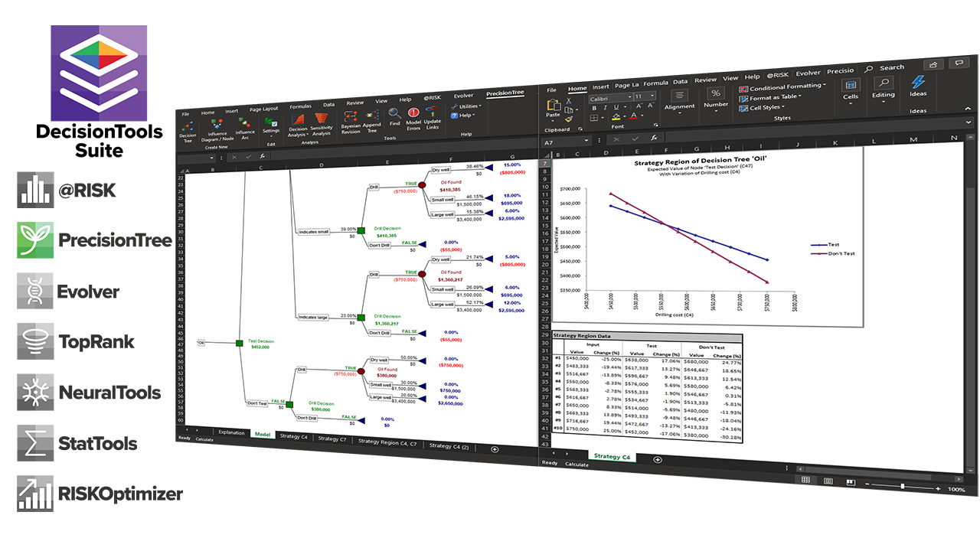Click the Oil root node label

click(202, 343)
